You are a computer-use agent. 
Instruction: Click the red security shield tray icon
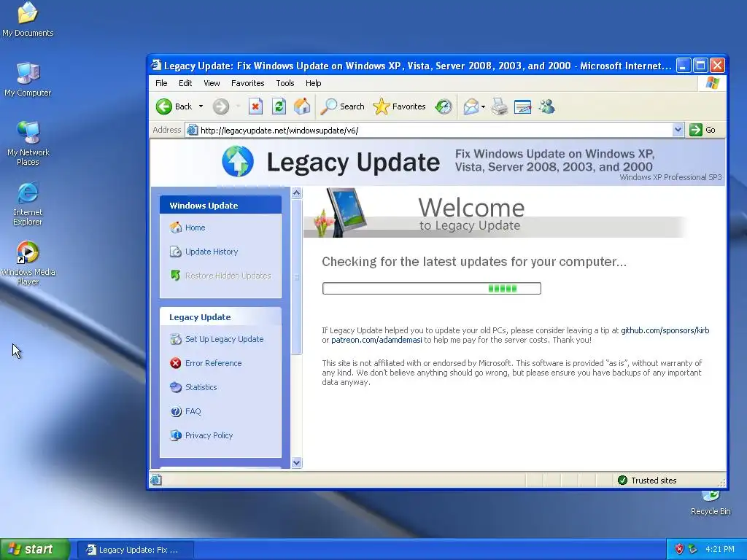pos(679,549)
